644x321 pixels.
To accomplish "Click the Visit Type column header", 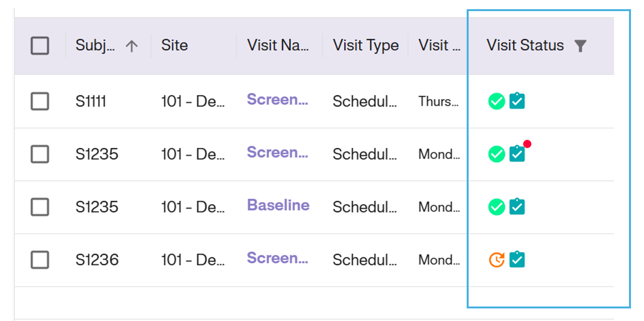I will [366, 45].
